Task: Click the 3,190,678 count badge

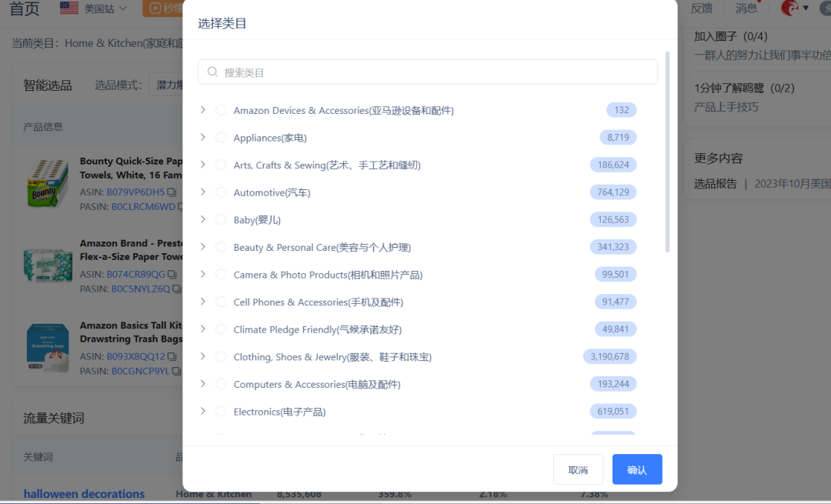Action: [x=610, y=356]
